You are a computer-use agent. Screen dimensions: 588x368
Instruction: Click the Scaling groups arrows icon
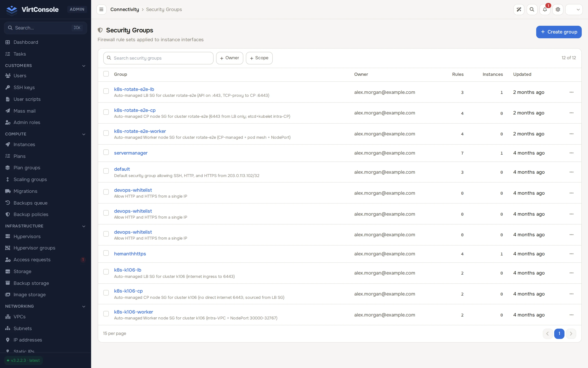tap(8, 179)
